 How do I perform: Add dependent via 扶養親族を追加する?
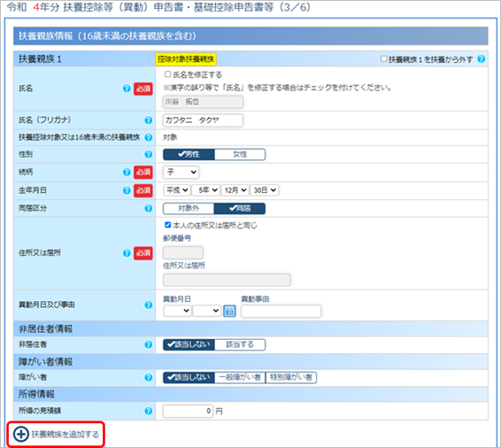(57, 434)
